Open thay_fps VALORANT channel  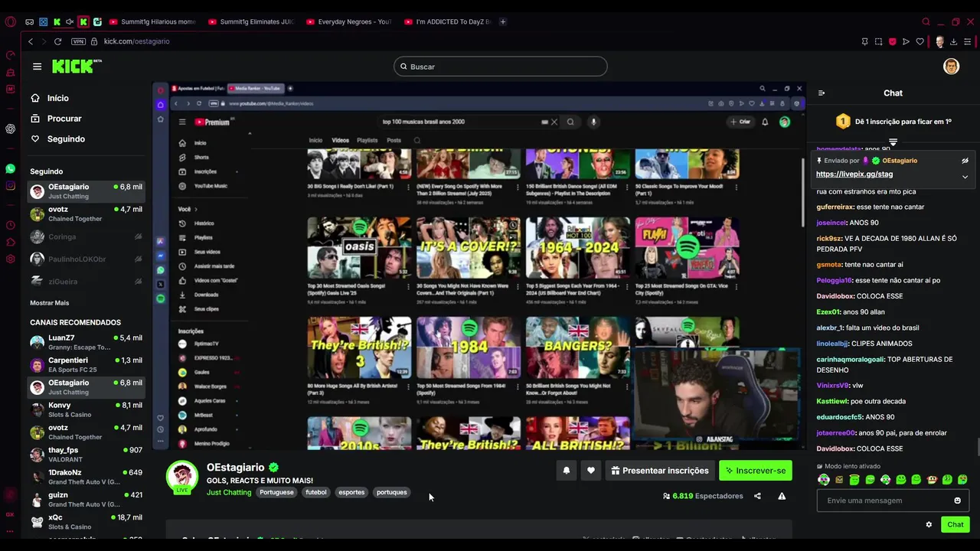pos(86,455)
